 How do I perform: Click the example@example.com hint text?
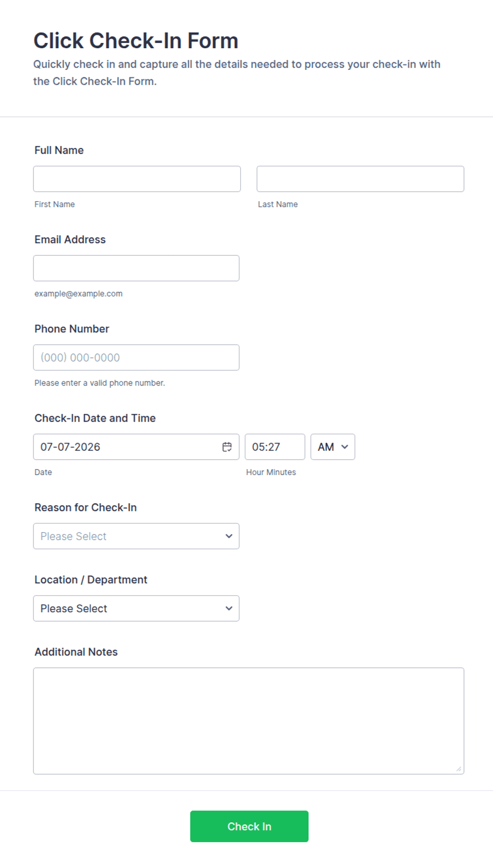78,293
